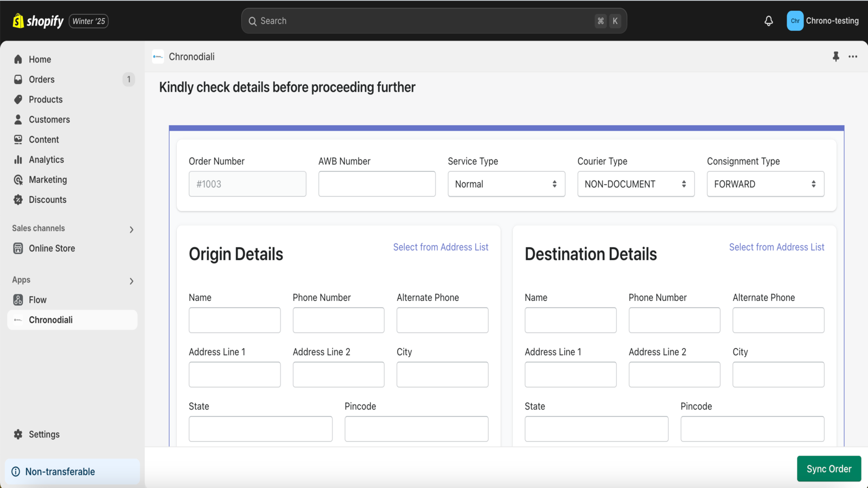
Task: Click Sync Order button
Action: tap(828, 468)
